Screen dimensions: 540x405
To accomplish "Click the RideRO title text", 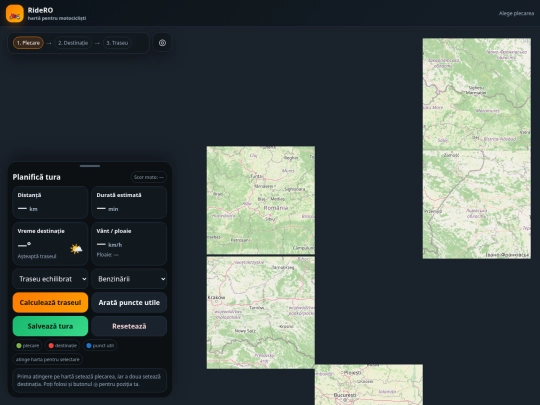I will pyautogui.click(x=40, y=10).
